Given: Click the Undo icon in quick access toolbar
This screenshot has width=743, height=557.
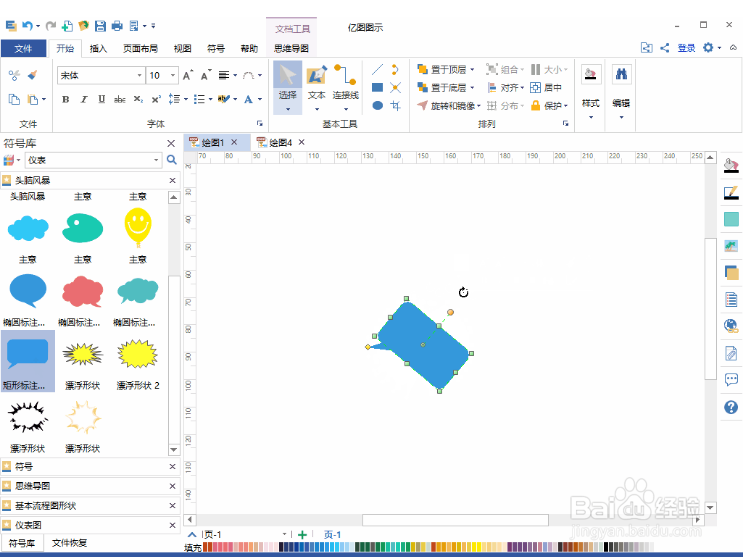Looking at the screenshot, I should click(x=28, y=26).
